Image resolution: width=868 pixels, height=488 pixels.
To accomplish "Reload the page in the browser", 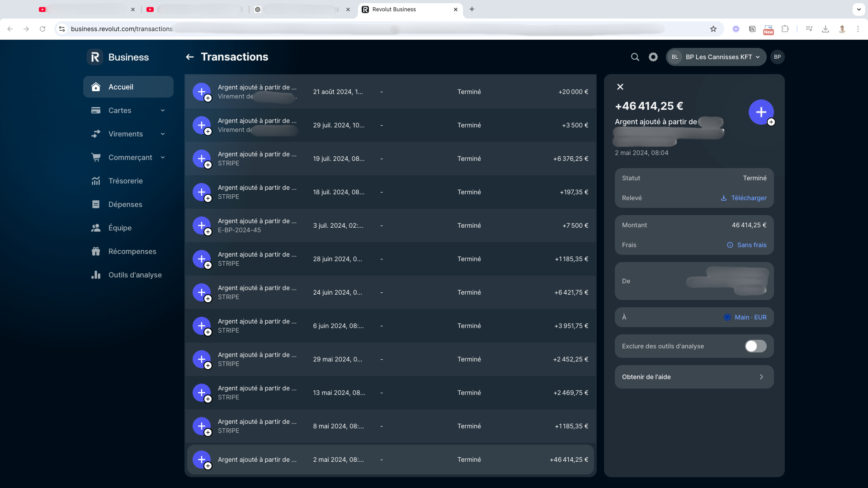I will pyautogui.click(x=42, y=29).
